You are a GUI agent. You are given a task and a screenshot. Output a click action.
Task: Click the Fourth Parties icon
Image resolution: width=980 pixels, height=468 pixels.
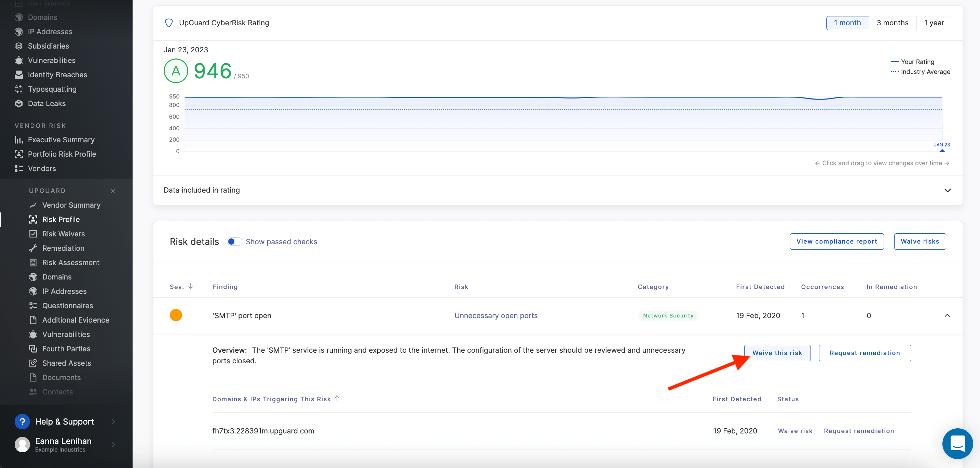coord(33,349)
